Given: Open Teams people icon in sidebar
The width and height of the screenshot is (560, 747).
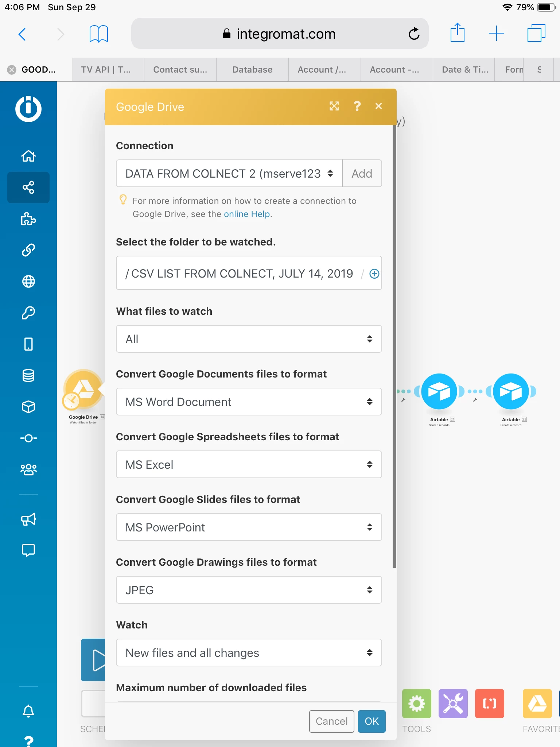Looking at the screenshot, I should (x=28, y=469).
